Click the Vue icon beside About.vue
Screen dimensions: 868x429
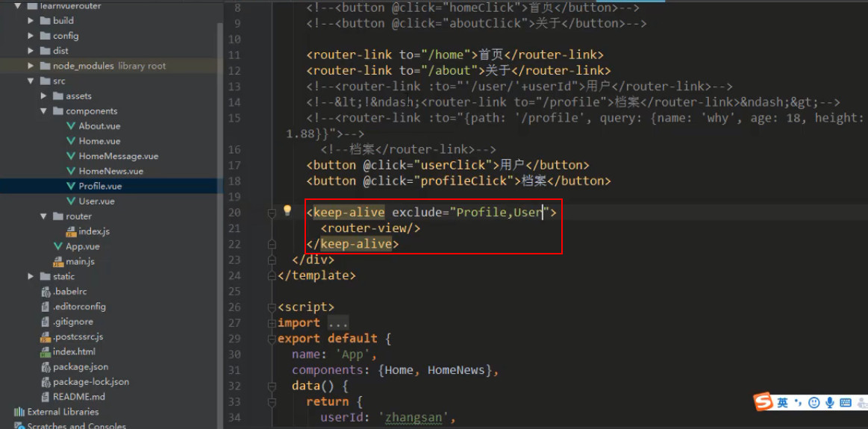(x=70, y=125)
